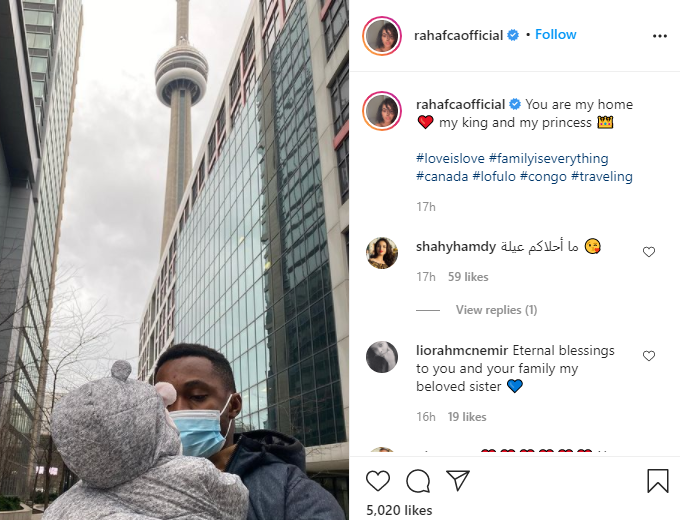View the 5,020 likes list
The width and height of the screenshot is (680, 520).
399,510
